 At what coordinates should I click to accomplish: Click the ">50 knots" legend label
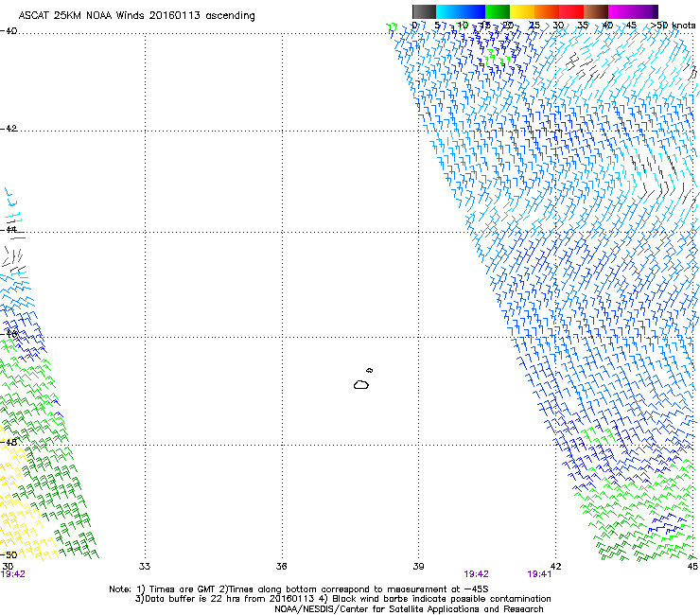pos(673,25)
